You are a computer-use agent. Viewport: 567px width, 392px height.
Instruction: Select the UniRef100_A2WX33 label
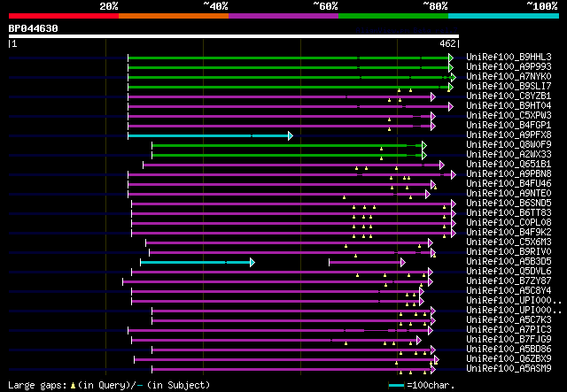tap(509, 155)
